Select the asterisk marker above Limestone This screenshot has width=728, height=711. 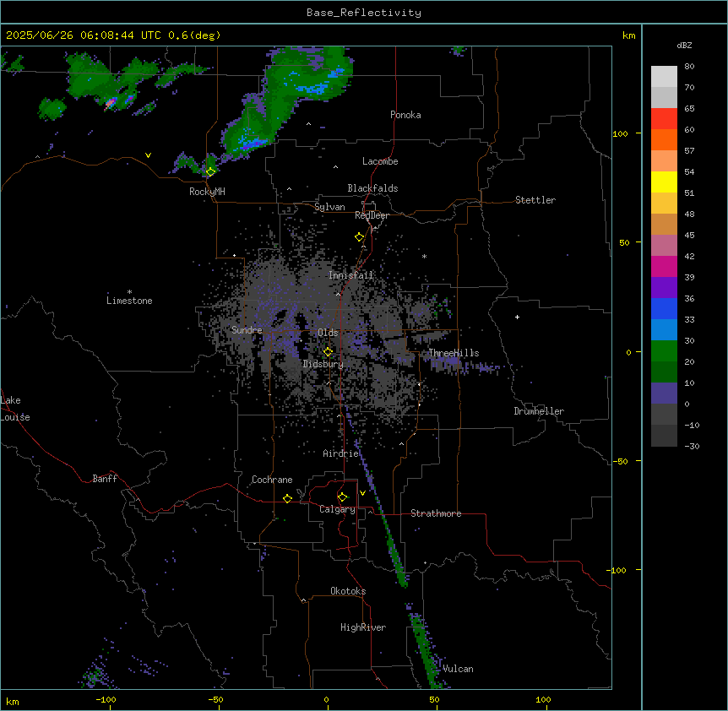[x=129, y=292]
